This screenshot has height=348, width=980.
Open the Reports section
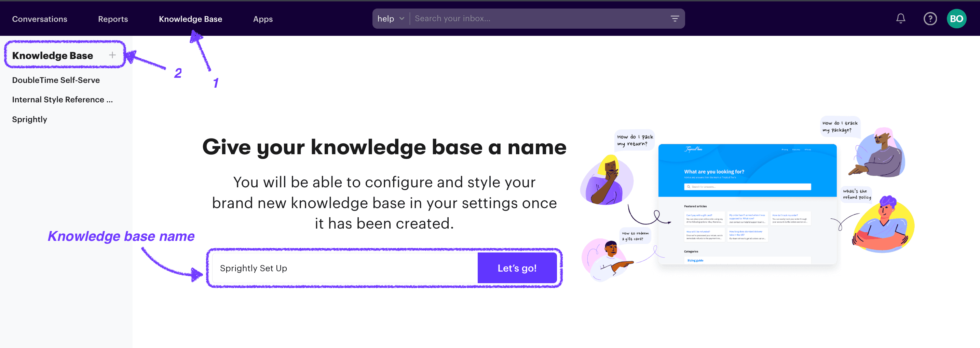pyautogui.click(x=113, y=19)
